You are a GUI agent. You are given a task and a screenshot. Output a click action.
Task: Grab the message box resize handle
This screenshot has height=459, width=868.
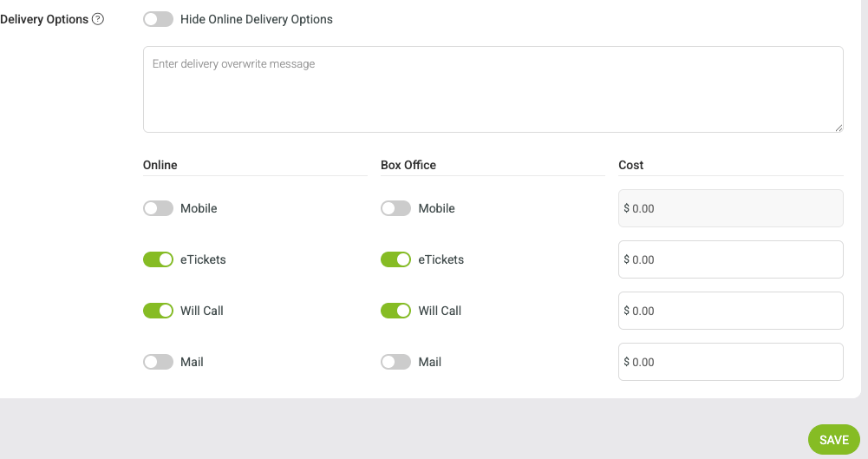click(x=839, y=128)
